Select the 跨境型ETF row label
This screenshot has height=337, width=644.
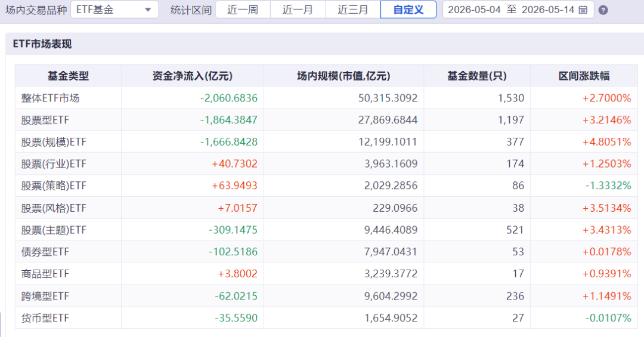[x=45, y=296]
